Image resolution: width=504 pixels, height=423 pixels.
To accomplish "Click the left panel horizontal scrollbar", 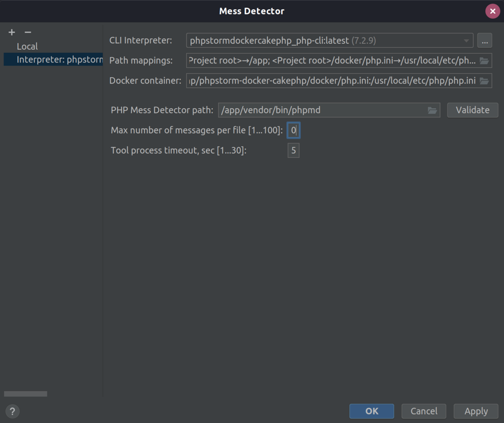I will 26,394.
